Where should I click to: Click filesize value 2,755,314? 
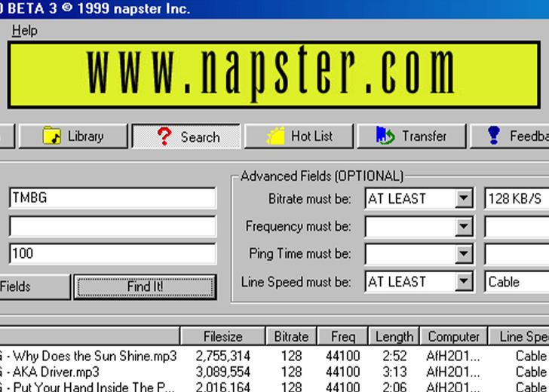pyautogui.click(x=222, y=357)
